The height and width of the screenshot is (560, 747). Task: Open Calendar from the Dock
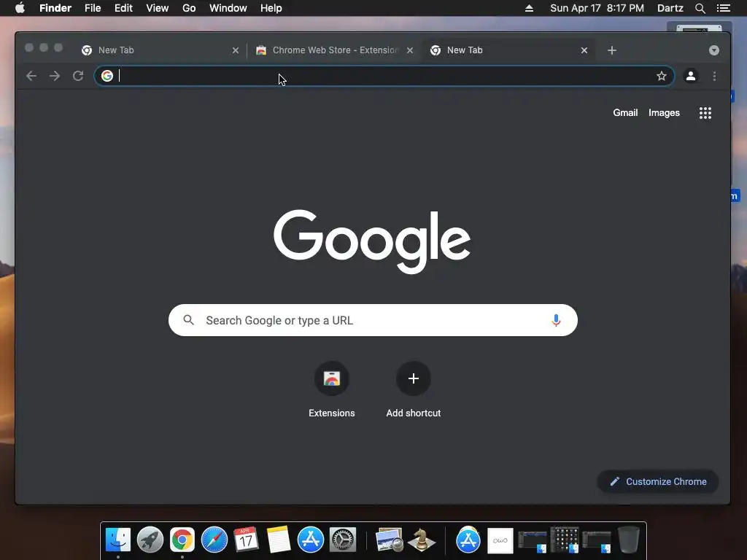tap(247, 540)
